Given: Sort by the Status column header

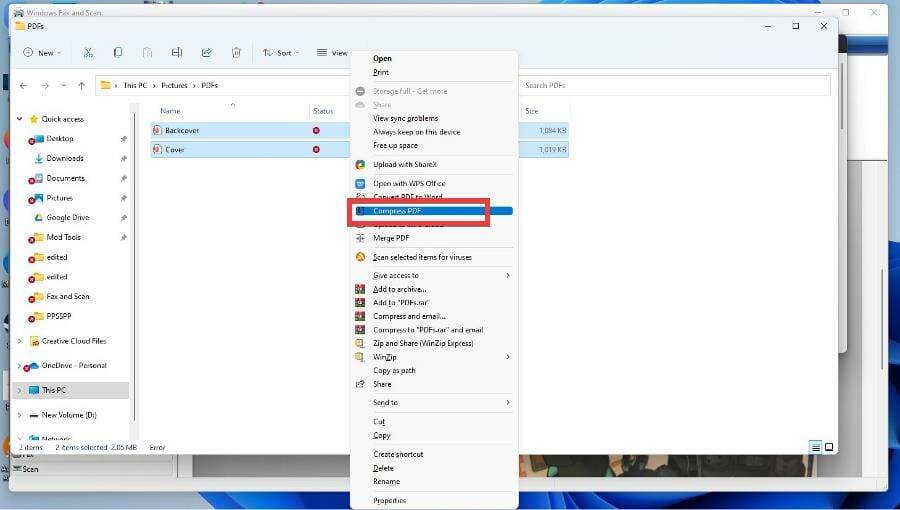Looking at the screenshot, I should [323, 111].
